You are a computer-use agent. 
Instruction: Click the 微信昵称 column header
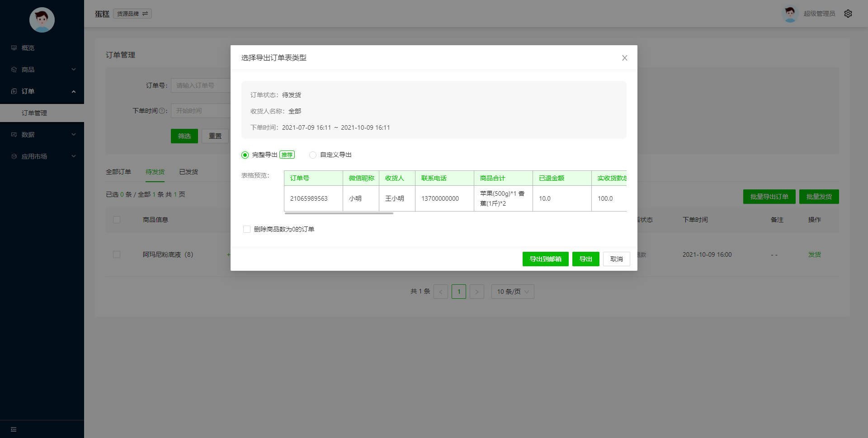[x=361, y=178]
